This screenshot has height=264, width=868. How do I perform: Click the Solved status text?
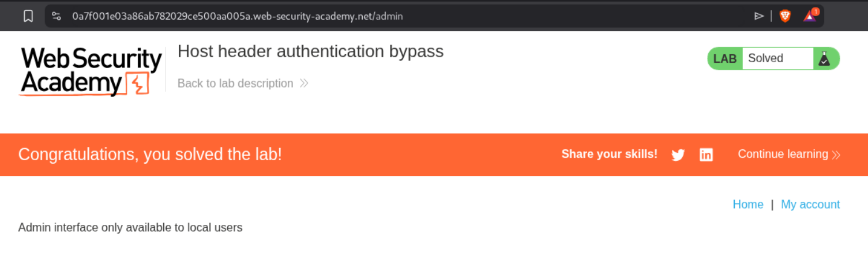765,58
